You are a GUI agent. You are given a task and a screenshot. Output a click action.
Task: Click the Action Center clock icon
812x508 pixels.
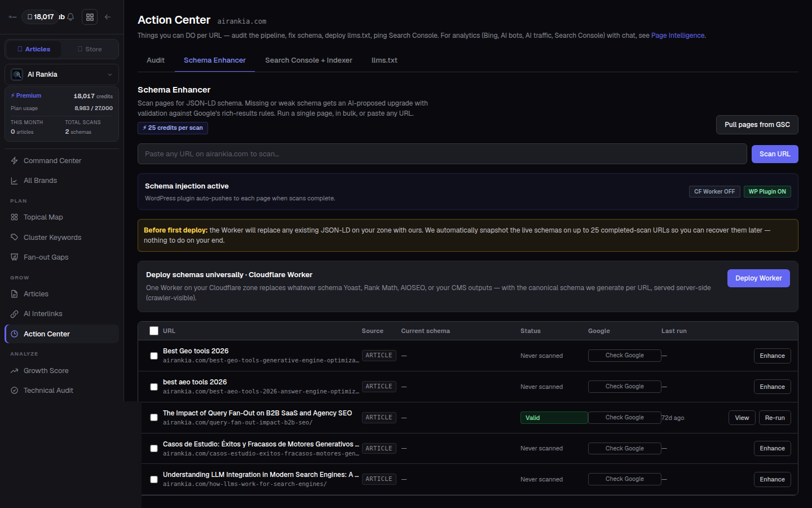[x=15, y=334]
